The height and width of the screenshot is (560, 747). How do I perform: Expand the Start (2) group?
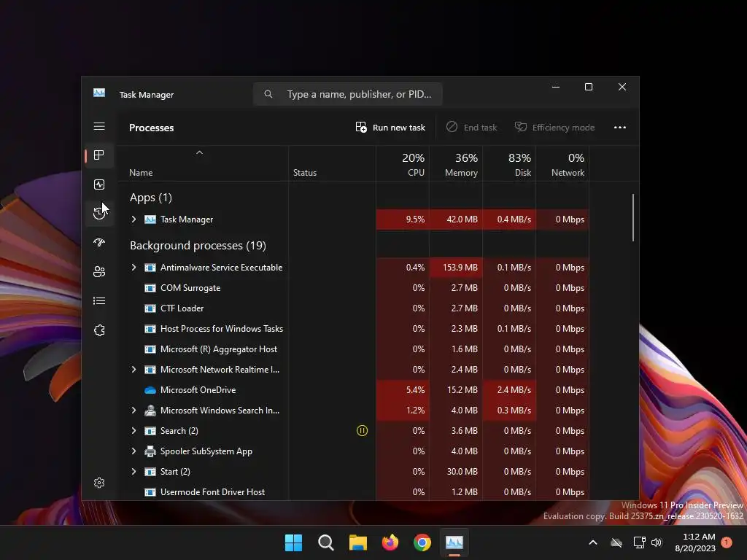tap(134, 472)
